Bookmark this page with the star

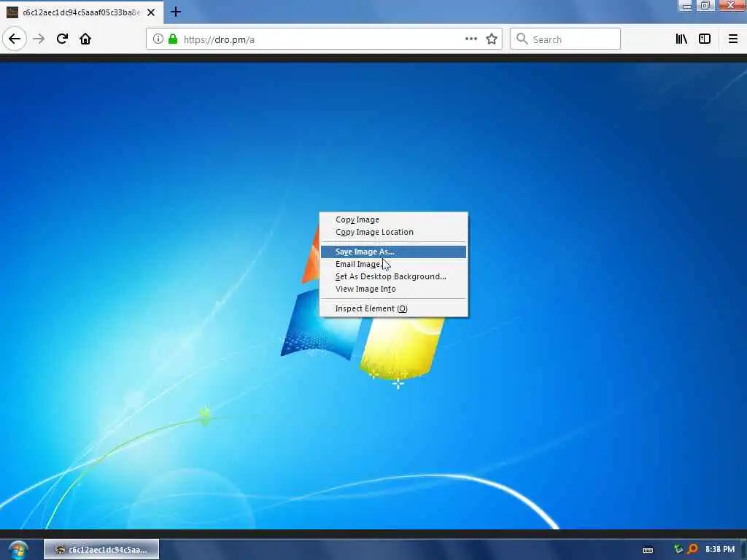point(492,39)
